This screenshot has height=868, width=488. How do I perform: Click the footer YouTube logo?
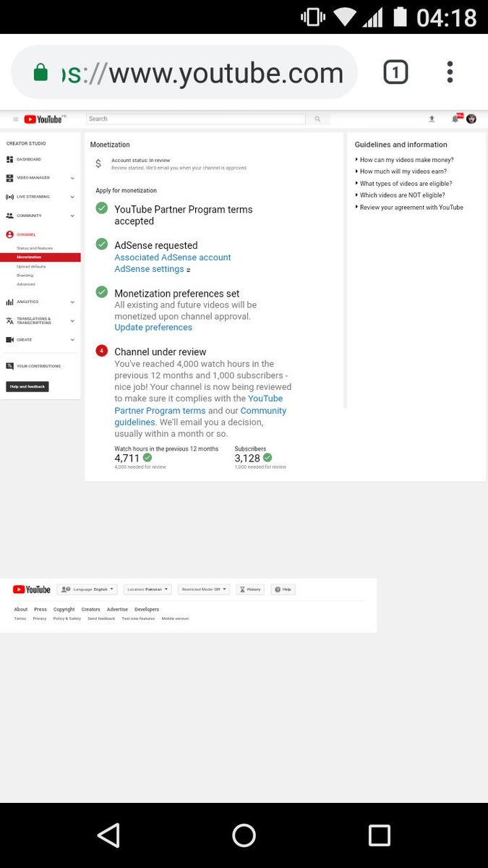point(32,590)
